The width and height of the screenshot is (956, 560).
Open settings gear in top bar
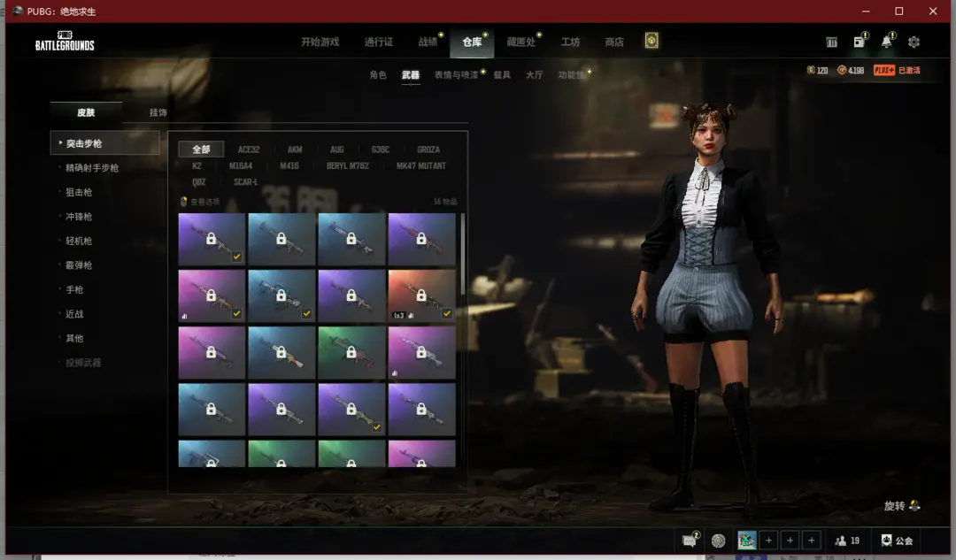[914, 42]
